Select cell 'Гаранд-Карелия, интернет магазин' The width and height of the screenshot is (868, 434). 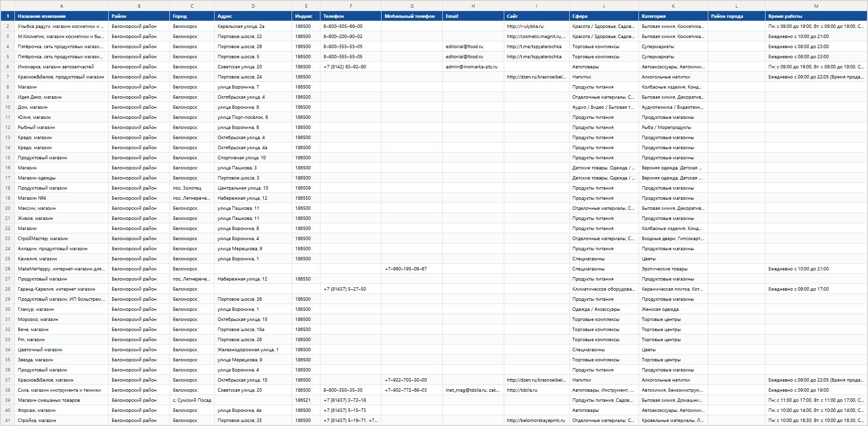tap(62, 289)
